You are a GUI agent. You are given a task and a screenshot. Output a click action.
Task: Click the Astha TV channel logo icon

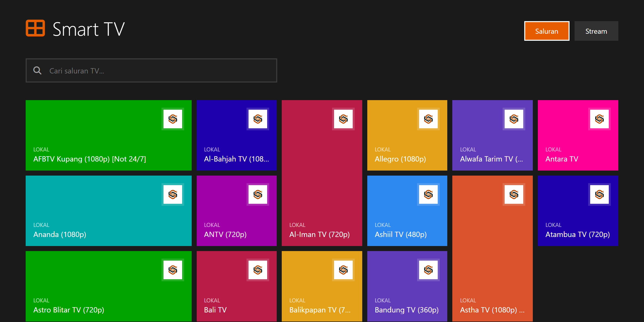click(514, 194)
